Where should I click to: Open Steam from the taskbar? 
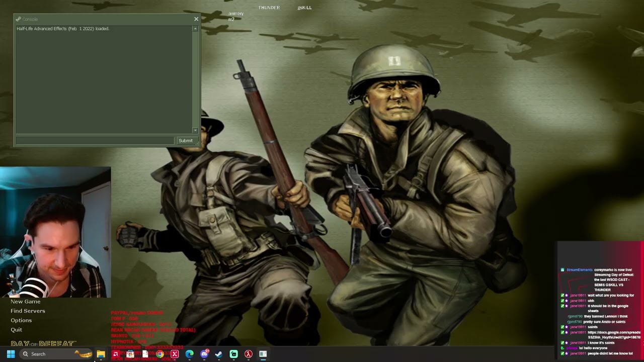(x=219, y=354)
